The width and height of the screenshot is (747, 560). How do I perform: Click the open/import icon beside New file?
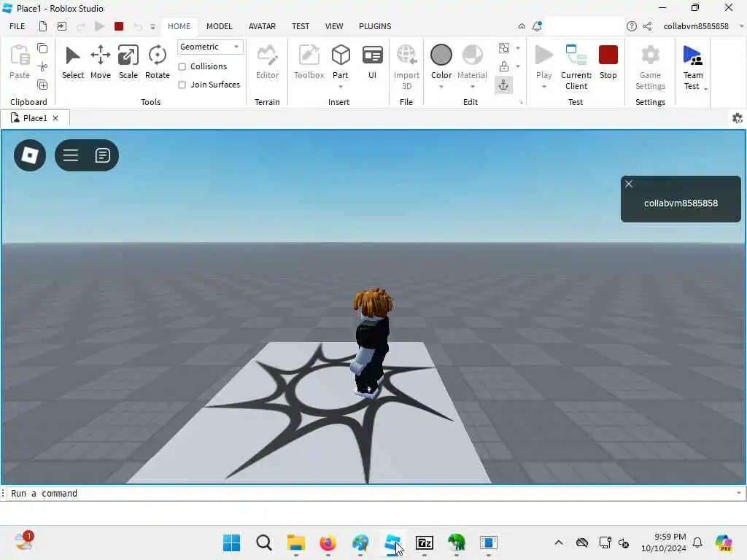coord(61,26)
